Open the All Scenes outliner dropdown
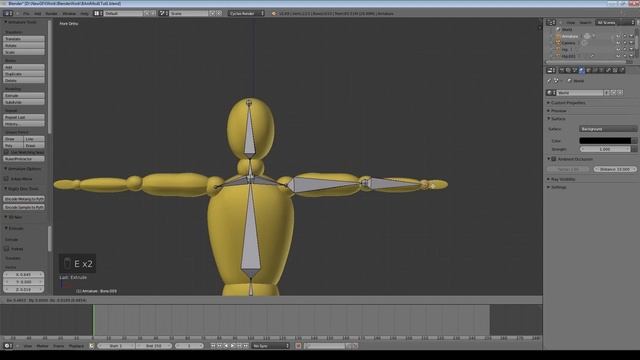The height and width of the screenshot is (360, 640). click(615, 22)
